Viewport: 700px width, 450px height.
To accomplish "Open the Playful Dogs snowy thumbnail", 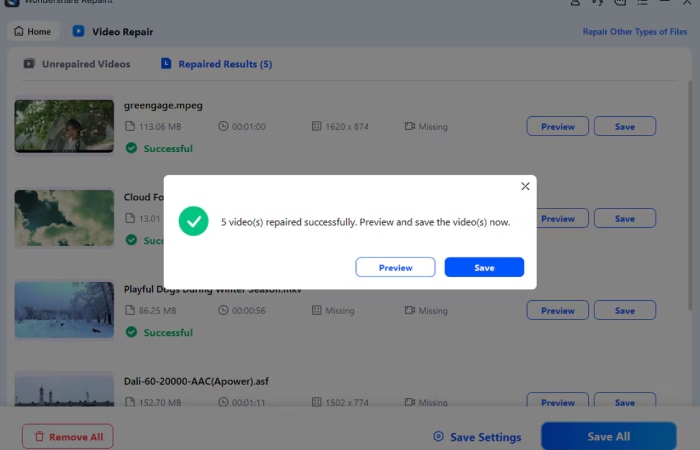I will click(64, 310).
